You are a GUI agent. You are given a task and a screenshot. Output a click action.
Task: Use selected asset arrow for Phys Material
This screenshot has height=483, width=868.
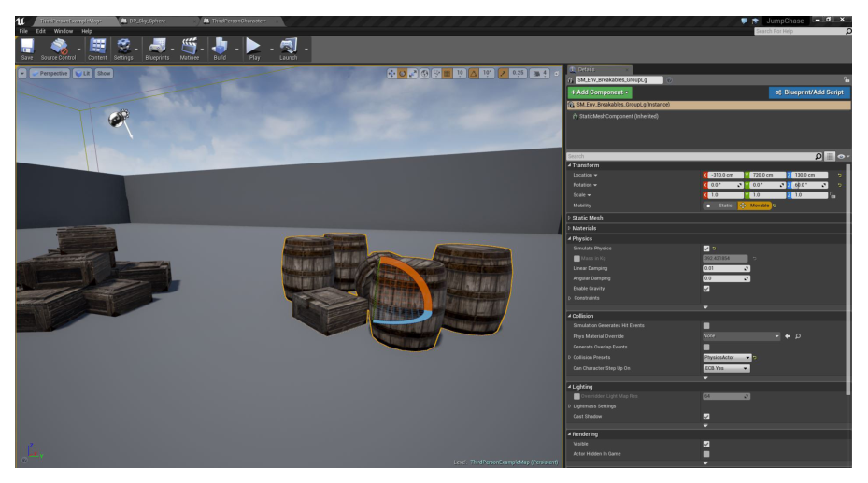[x=787, y=335]
